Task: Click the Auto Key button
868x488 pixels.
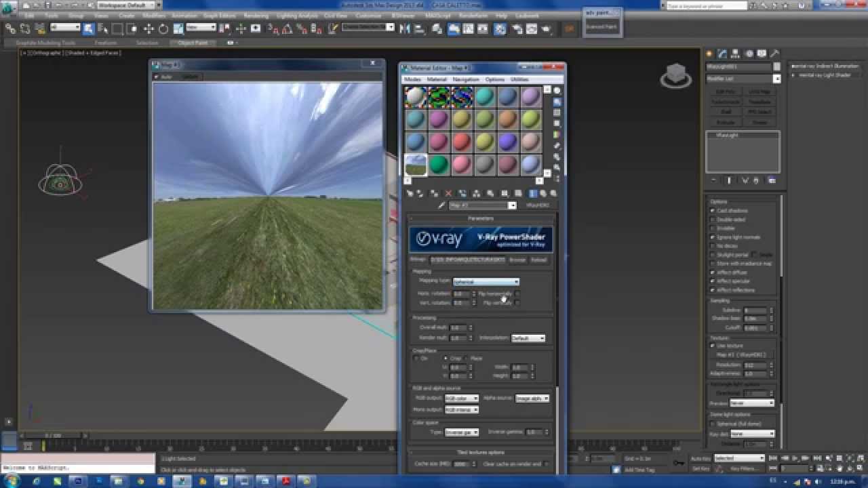Action: point(700,458)
